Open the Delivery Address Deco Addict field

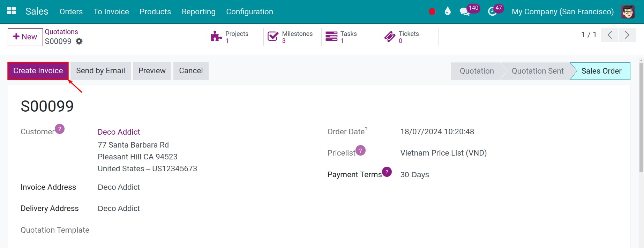click(119, 209)
